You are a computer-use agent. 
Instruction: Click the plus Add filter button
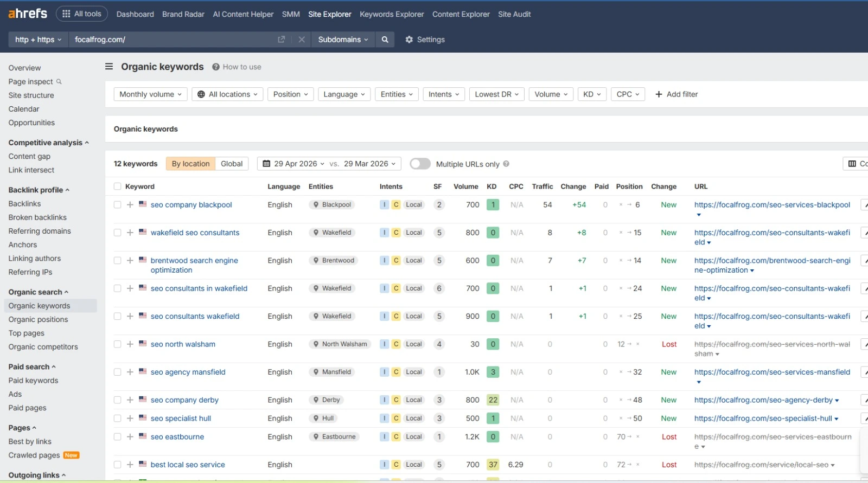coord(676,94)
